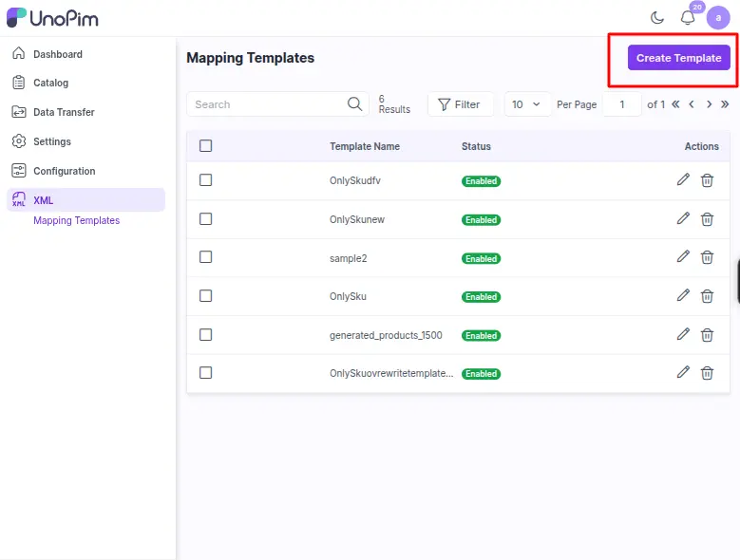Navigate to Data Transfer
The image size is (740, 560).
pos(64,112)
